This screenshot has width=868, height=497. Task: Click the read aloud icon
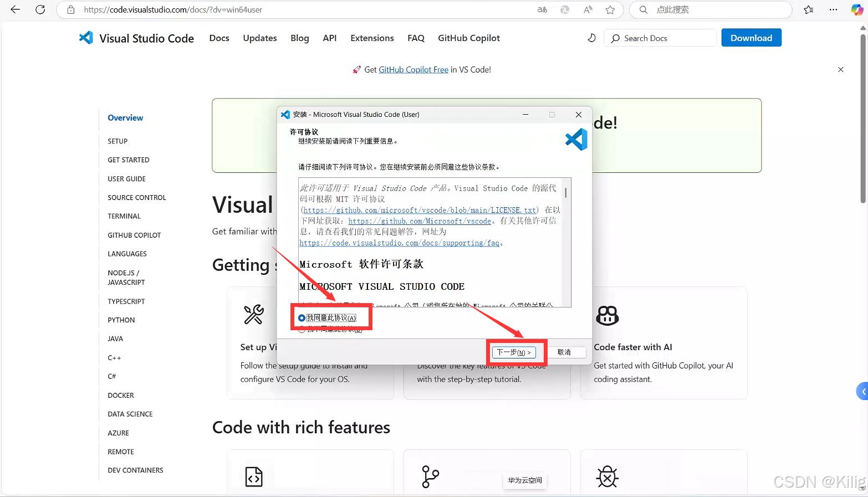(588, 9)
